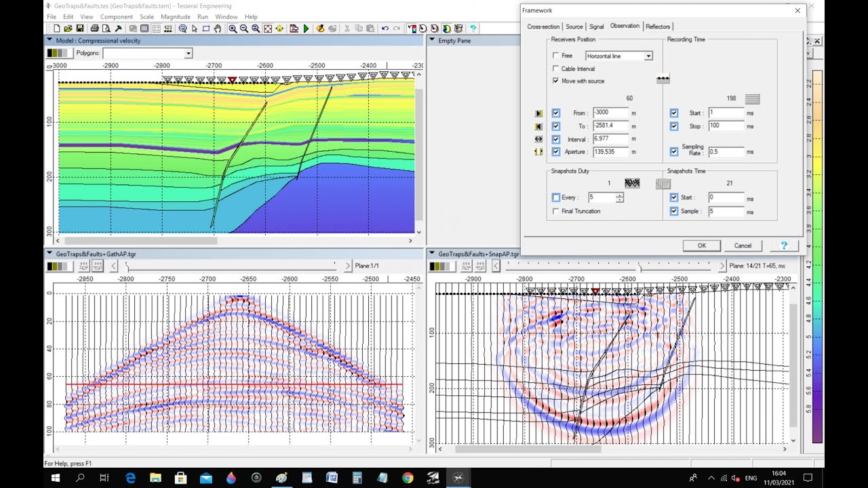Click the Recording Time traces icon near 198
868x488 pixels.
752,99
